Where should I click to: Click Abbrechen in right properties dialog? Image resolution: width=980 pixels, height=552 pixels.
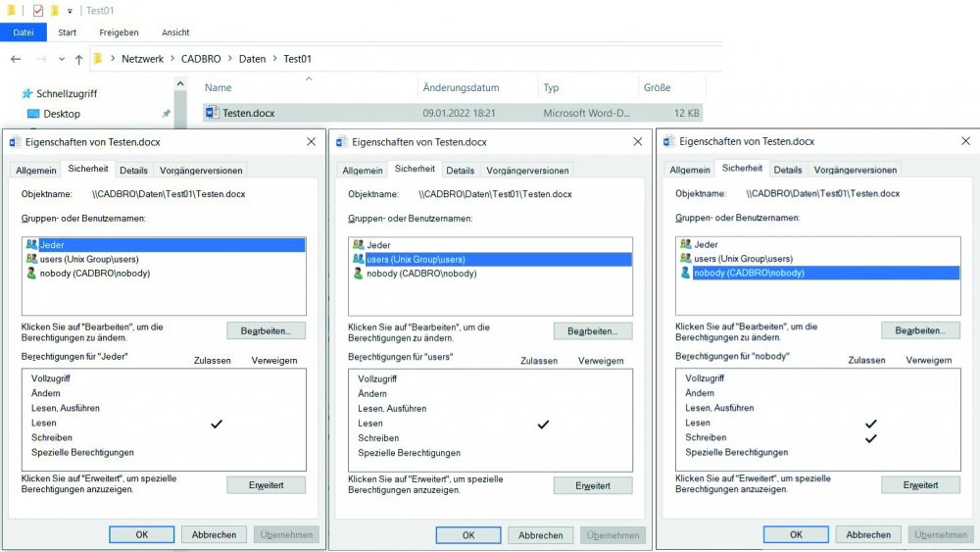(868, 534)
